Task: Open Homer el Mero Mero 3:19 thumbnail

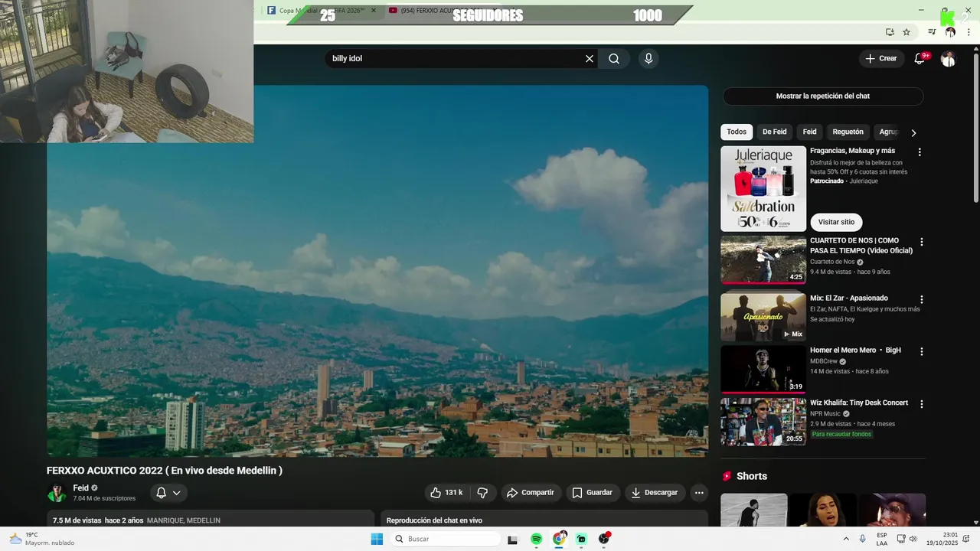Action: coord(763,369)
